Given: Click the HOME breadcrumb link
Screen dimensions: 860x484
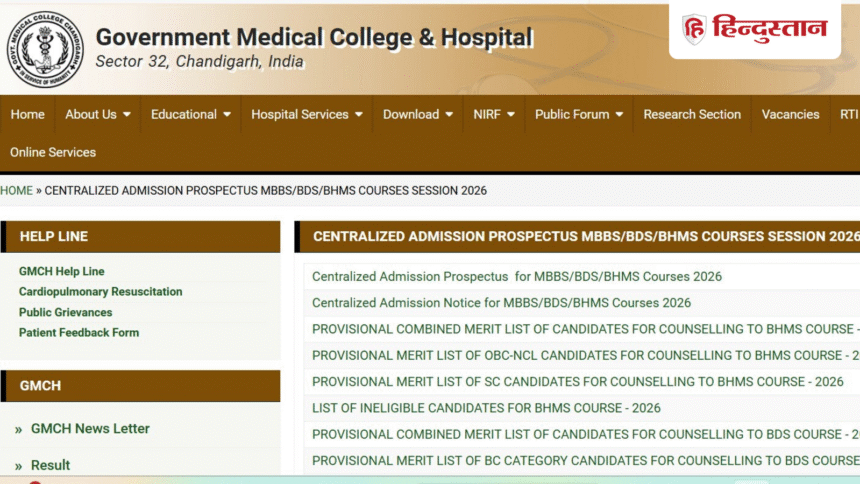Looking at the screenshot, I should [16, 190].
